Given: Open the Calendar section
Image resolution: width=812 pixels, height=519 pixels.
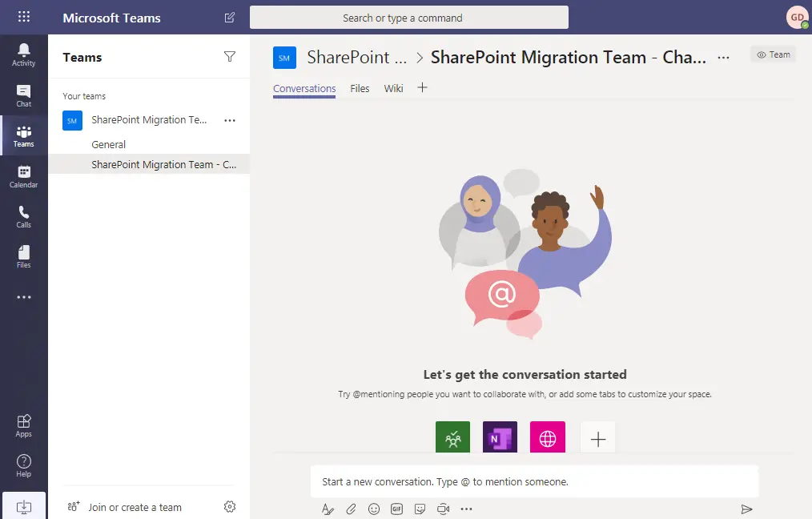Looking at the screenshot, I should coord(24,177).
